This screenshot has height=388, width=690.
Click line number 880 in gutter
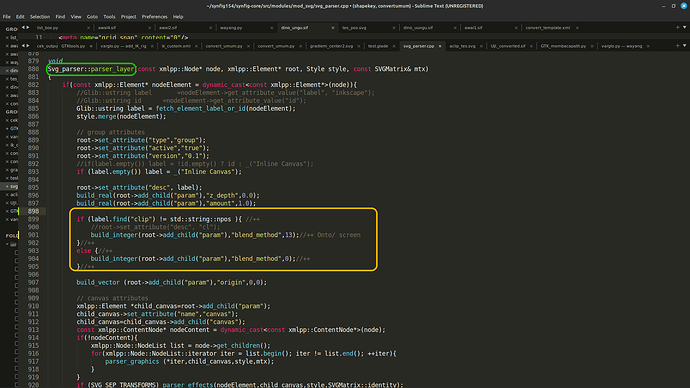tap(33, 69)
